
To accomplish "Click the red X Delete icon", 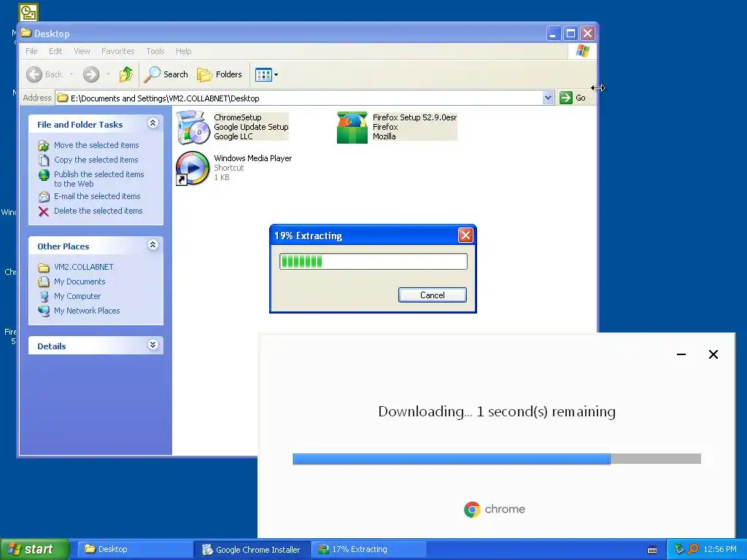I will coord(43,211).
